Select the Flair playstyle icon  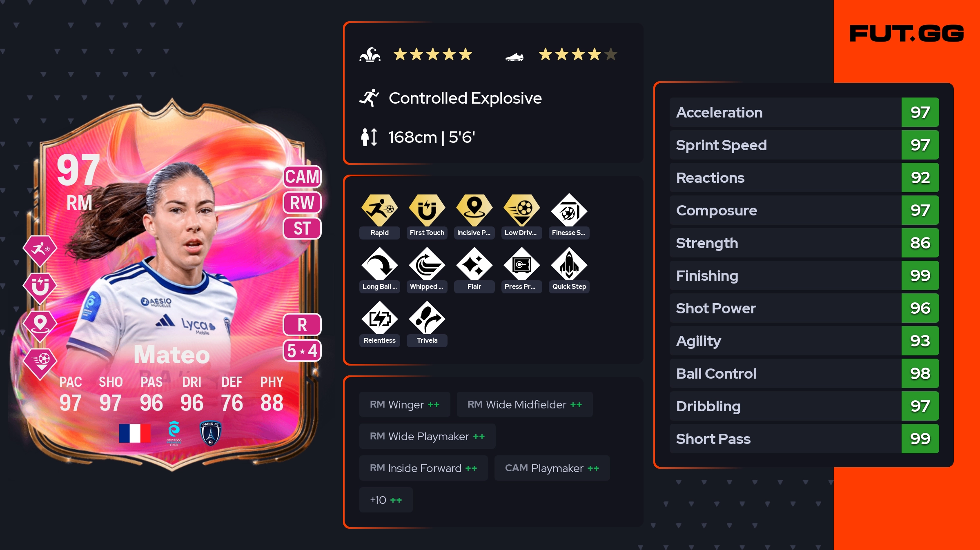click(x=474, y=264)
